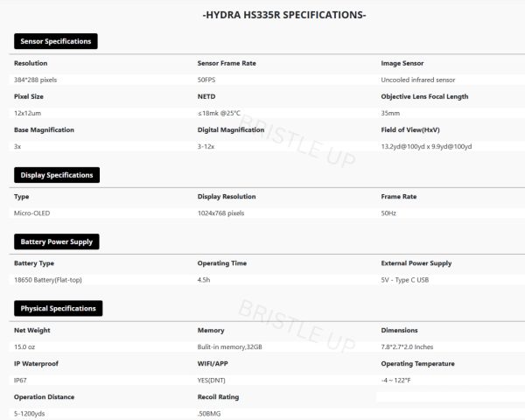This screenshot has height=420, width=525.
Task: Click the NETD label
Action: click(206, 96)
